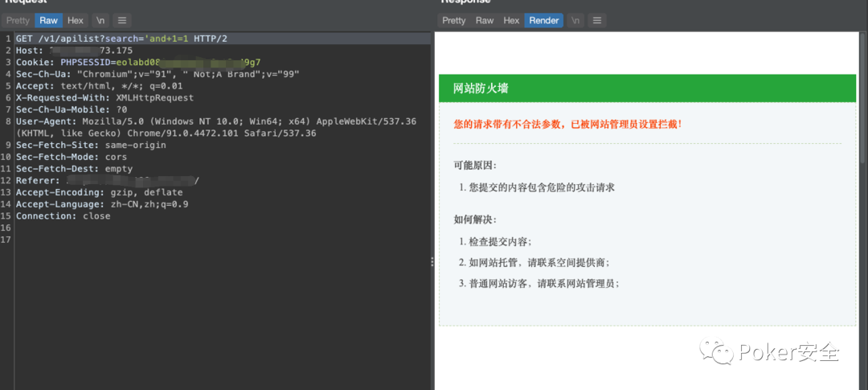Screen dimensions: 868x390
Task: Click the 检查提交内容 list item
Action: [x=501, y=241]
